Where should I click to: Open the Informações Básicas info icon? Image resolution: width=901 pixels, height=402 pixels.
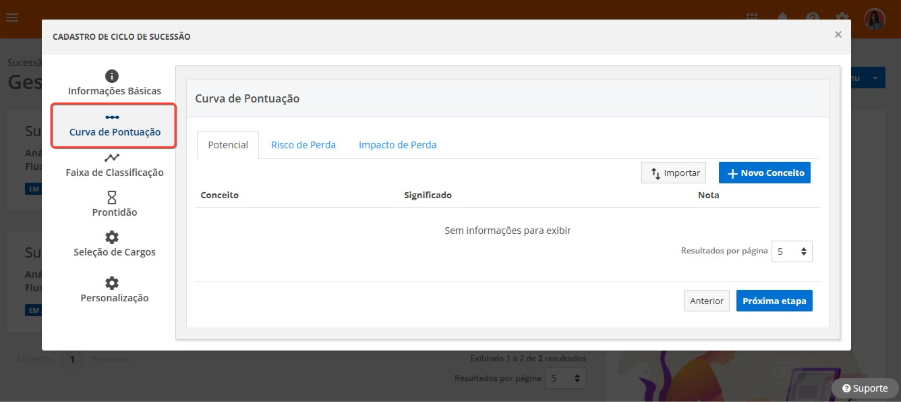(x=112, y=76)
